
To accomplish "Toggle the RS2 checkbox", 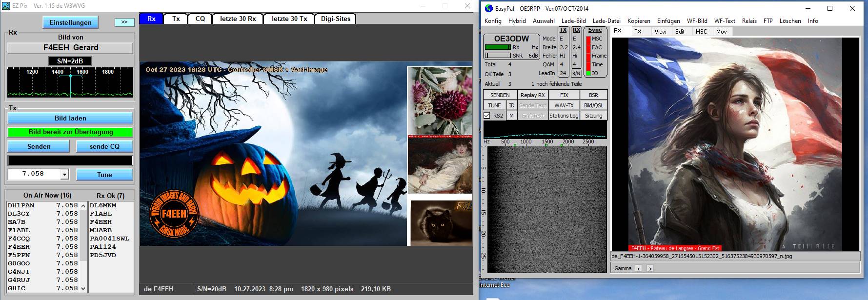I will click(487, 116).
